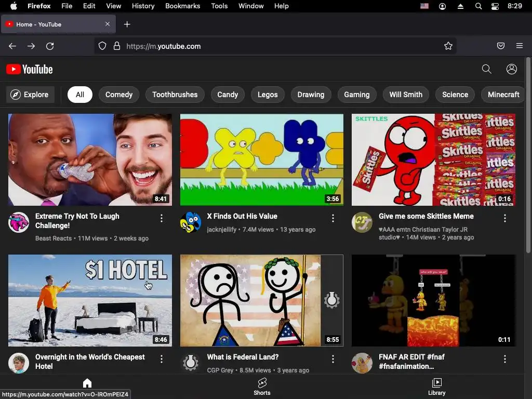Open options menu for Give me some Skittles Meme
Screen dimensions: 532x399
pyautogui.click(x=505, y=219)
